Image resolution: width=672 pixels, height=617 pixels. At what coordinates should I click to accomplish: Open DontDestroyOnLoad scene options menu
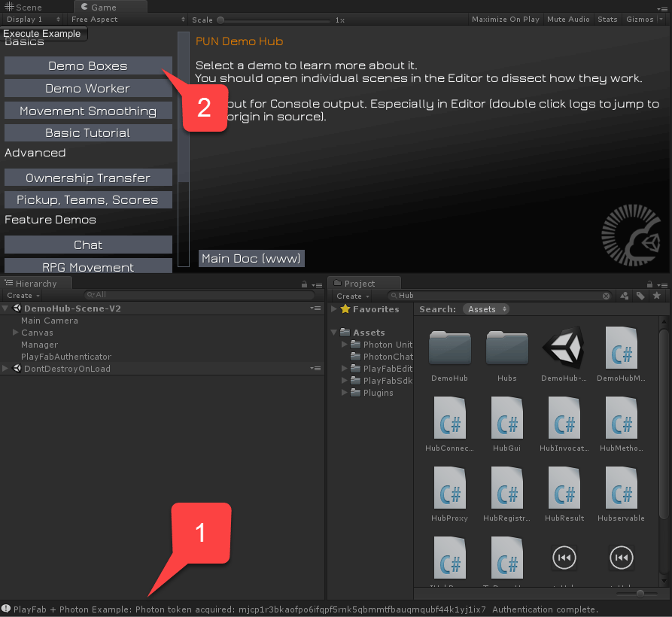point(316,368)
